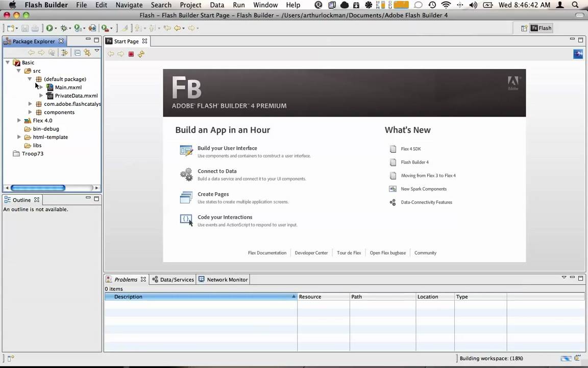The image size is (588, 368).
Task: Click the gears icon for Connect to Data
Action: [186, 174]
